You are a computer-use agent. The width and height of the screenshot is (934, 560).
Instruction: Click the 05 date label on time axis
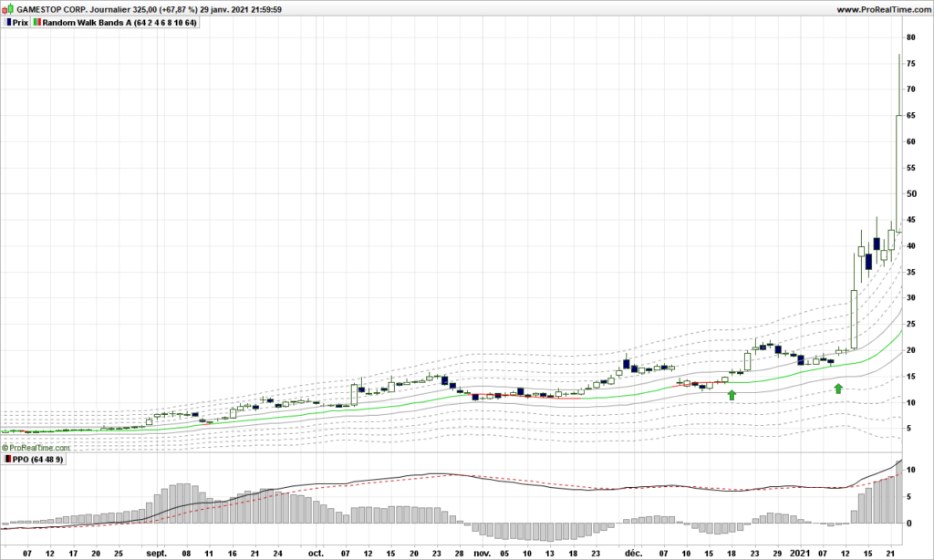pyautogui.click(x=504, y=554)
